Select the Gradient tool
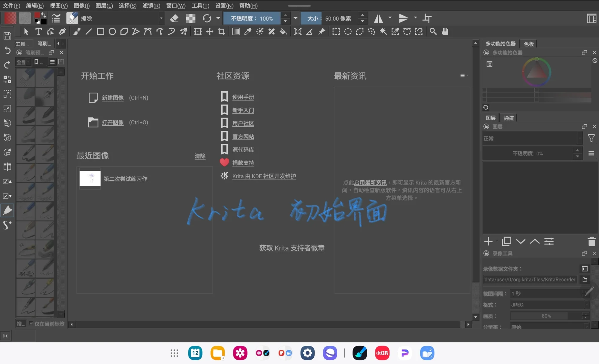599x364 pixels. [x=236, y=32]
